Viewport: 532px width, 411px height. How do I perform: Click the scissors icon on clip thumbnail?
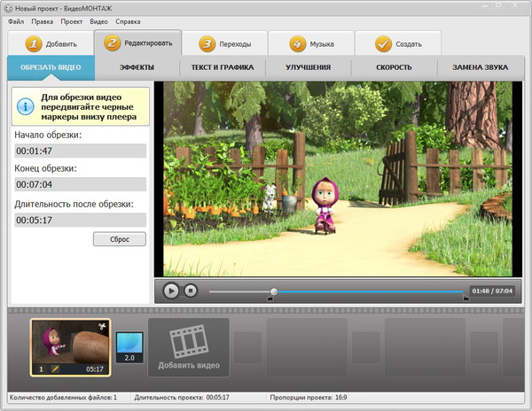pyautogui.click(x=104, y=326)
